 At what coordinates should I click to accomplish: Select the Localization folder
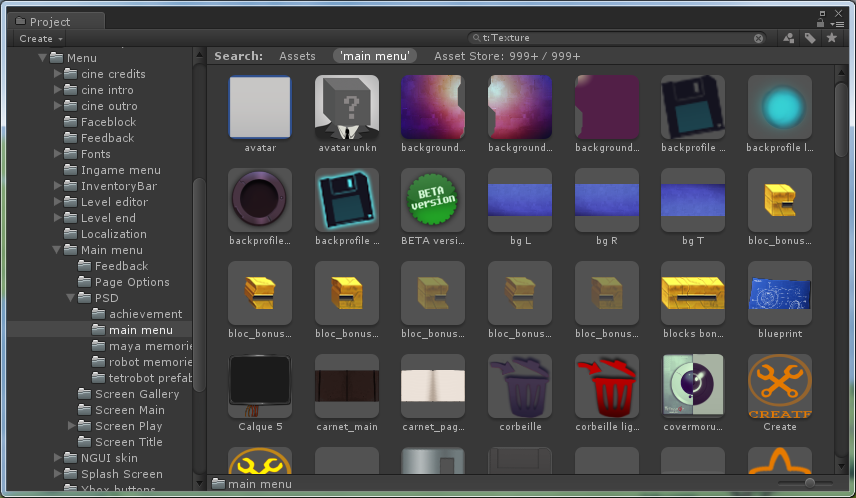tap(105, 234)
